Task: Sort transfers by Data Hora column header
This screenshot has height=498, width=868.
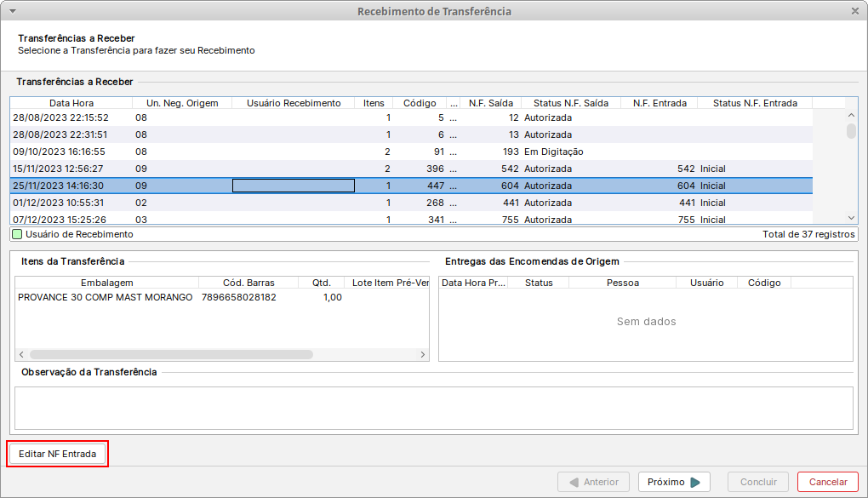Action: [x=71, y=103]
